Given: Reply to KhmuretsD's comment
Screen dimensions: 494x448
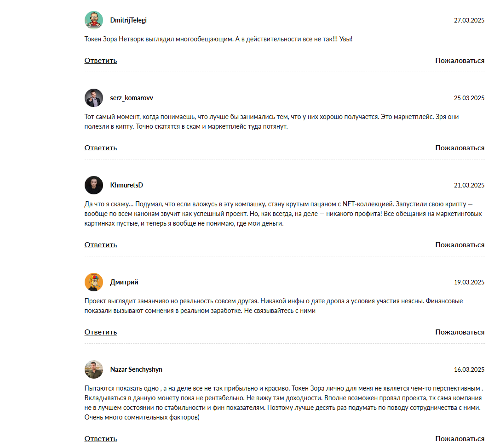Looking at the screenshot, I should click(x=101, y=245).
